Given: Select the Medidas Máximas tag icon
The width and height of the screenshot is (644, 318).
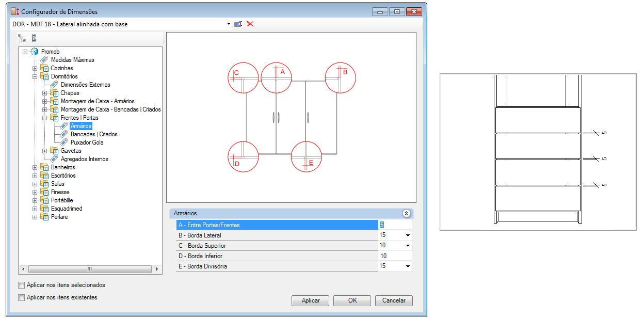Looking at the screenshot, I should [x=44, y=60].
